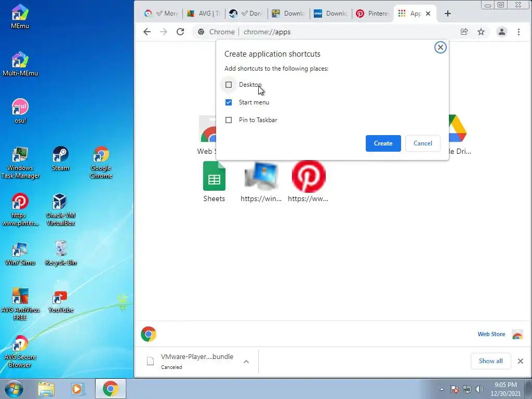This screenshot has height=399, width=532.
Task: Select the Multi-MEmu desktop icon
Action: [x=20, y=64]
